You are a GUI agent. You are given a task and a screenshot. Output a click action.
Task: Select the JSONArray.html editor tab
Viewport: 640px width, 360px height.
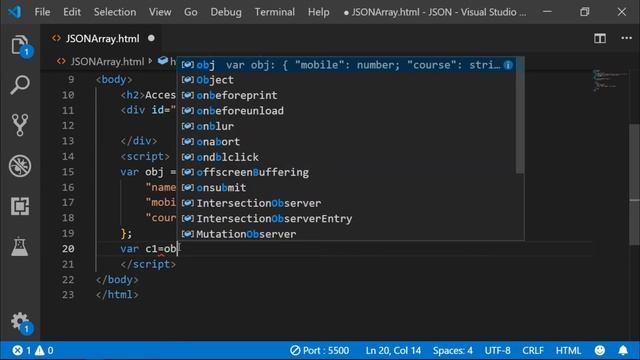[x=102, y=38]
